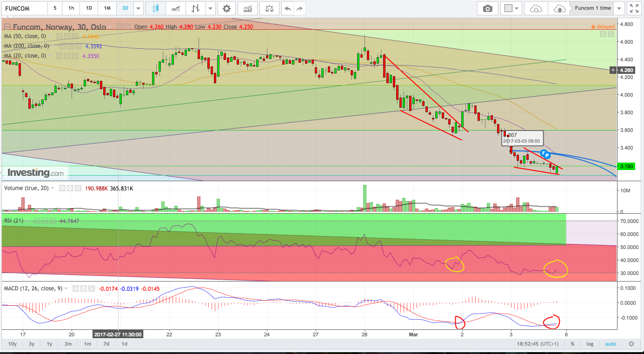Toggle percent scale at bottom right
Image resolution: width=644 pixels, height=354 pixels.
pyautogui.click(x=572, y=344)
